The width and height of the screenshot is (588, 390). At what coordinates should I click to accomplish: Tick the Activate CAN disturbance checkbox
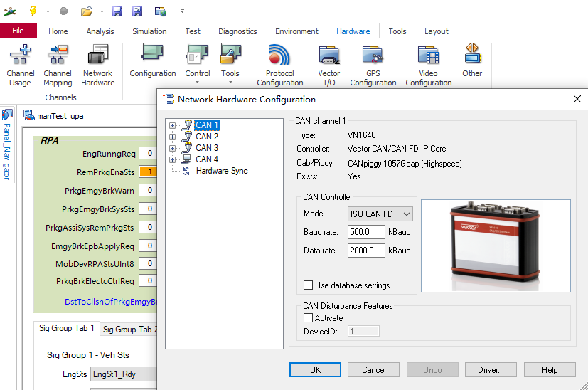click(x=309, y=318)
